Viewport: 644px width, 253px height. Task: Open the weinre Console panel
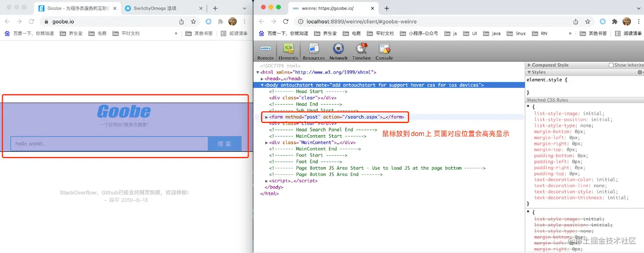(384, 51)
